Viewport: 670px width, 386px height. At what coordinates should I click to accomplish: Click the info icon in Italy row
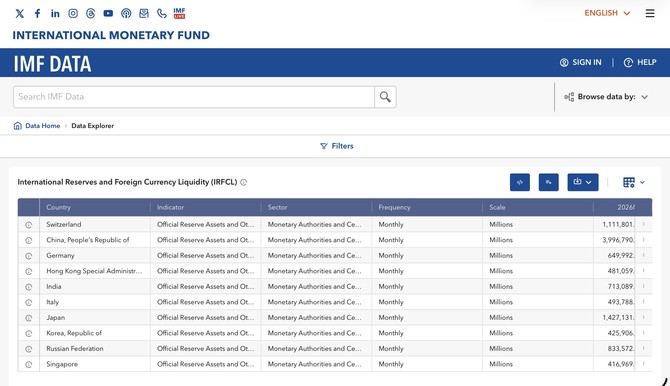click(x=29, y=303)
